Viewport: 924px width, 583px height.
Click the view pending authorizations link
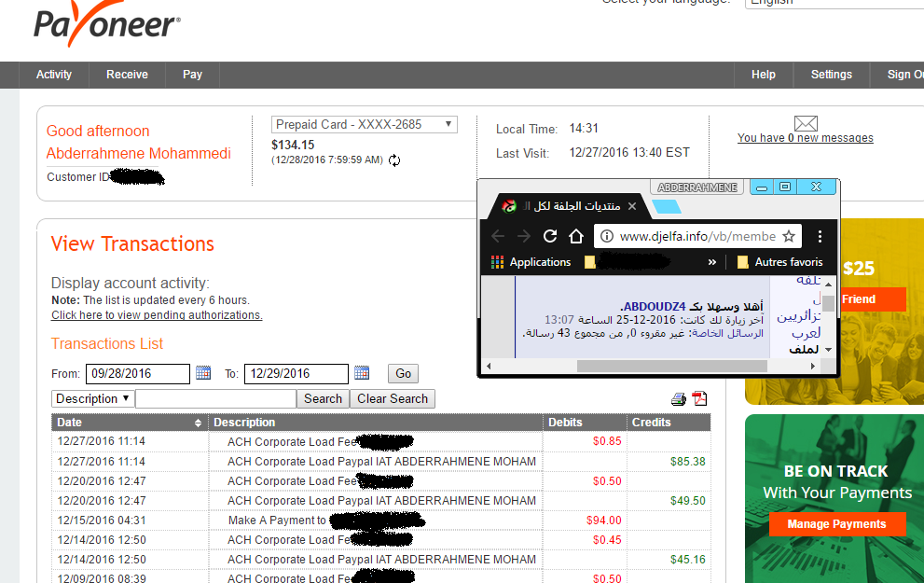click(157, 314)
